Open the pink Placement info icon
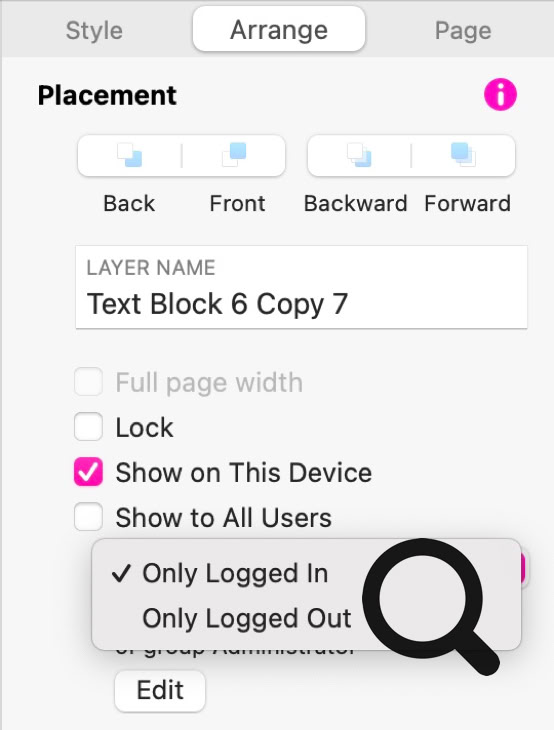This screenshot has height=730, width=554. 500,95
